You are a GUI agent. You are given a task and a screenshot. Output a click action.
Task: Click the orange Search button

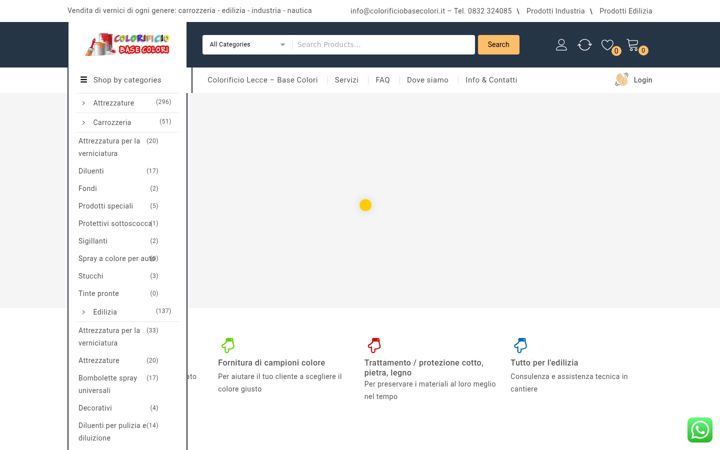(499, 45)
